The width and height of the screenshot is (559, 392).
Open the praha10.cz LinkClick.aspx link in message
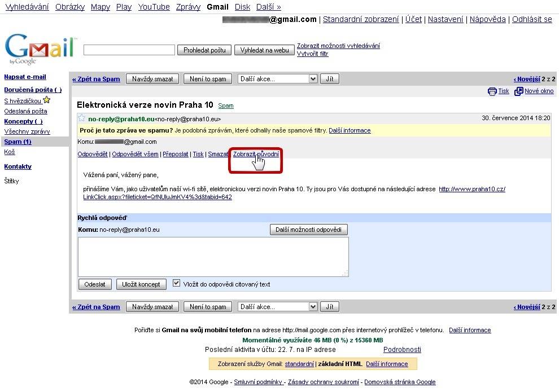tap(294, 193)
